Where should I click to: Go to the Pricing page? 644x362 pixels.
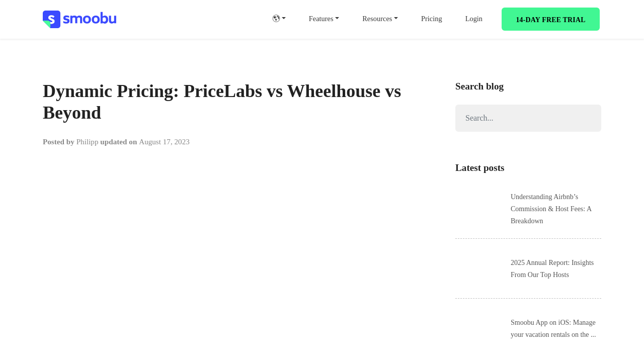(x=431, y=19)
